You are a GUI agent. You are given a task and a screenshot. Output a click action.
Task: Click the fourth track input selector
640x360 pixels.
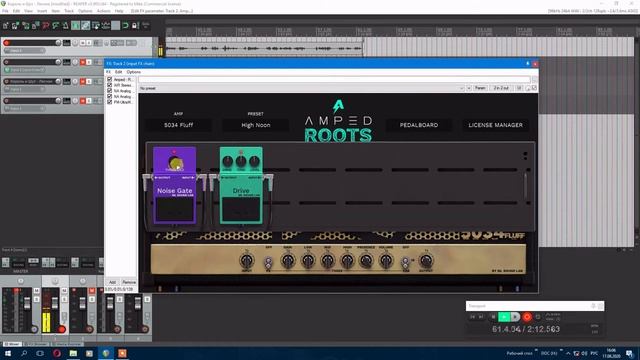coord(24,109)
